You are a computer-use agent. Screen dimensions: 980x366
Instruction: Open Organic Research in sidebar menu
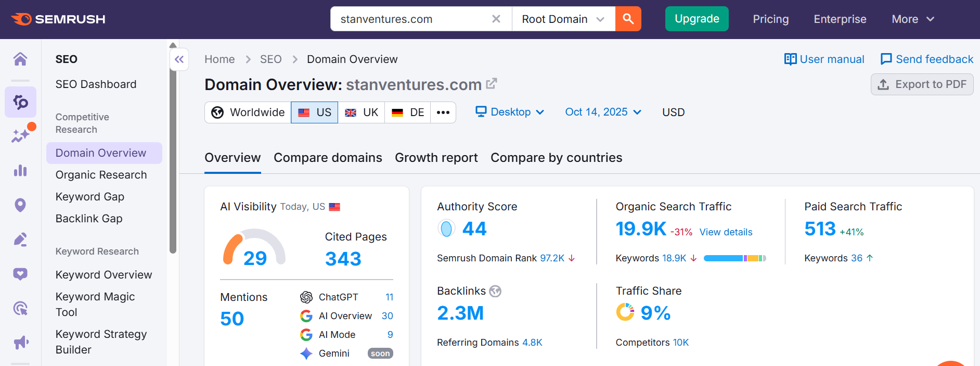click(x=101, y=175)
